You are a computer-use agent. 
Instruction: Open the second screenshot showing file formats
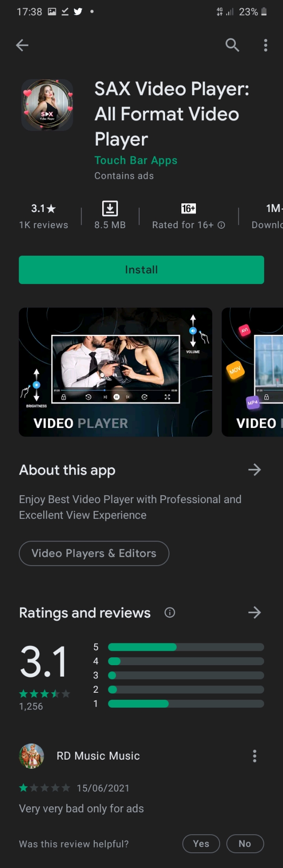pyautogui.click(x=252, y=372)
